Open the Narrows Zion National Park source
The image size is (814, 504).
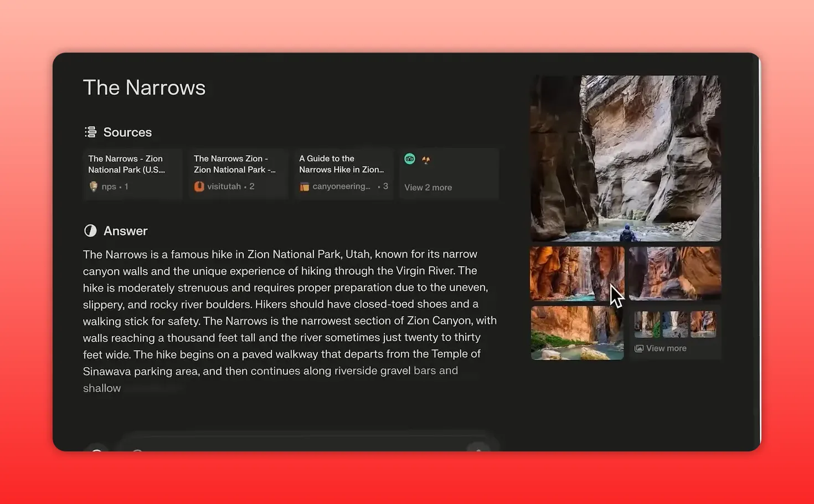click(x=238, y=172)
